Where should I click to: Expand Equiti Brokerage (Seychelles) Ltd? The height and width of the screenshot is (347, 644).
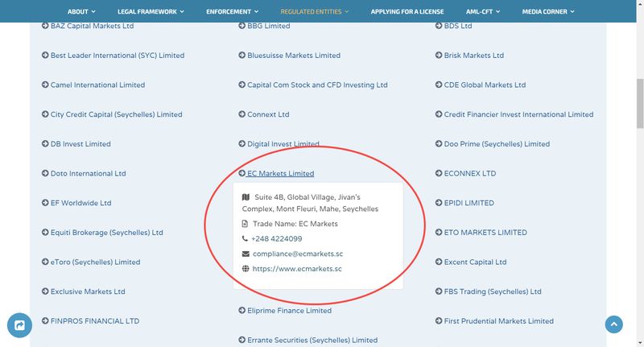pos(107,233)
